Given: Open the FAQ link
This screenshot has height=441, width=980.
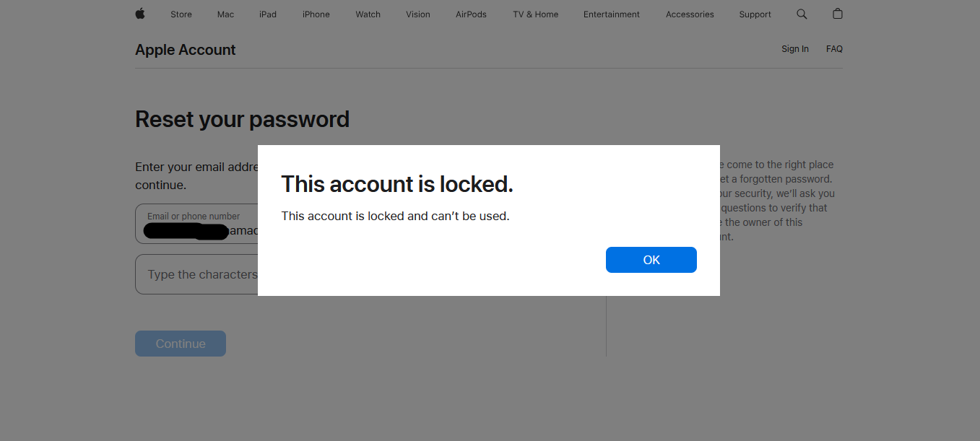Looking at the screenshot, I should 834,49.
